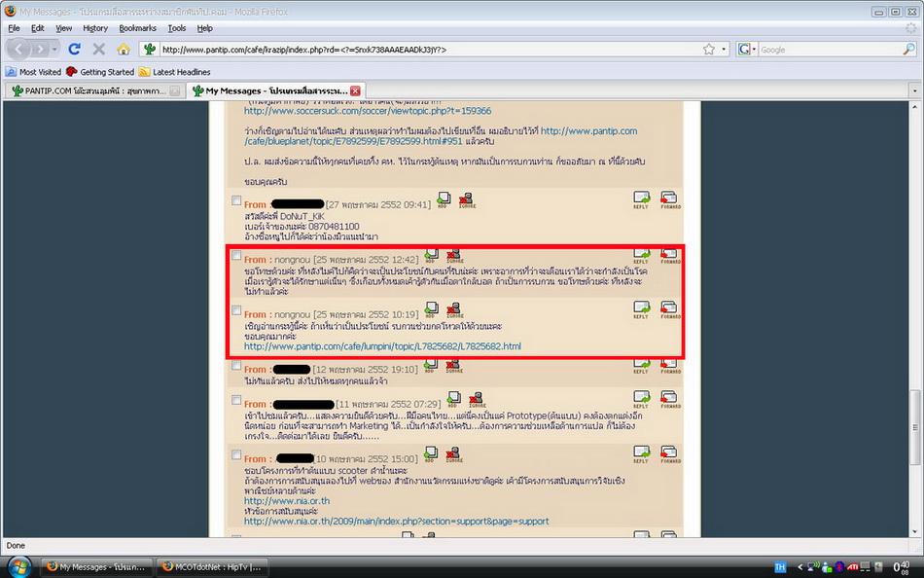
Task: Open the Google search engine selector
Action: click(x=747, y=50)
